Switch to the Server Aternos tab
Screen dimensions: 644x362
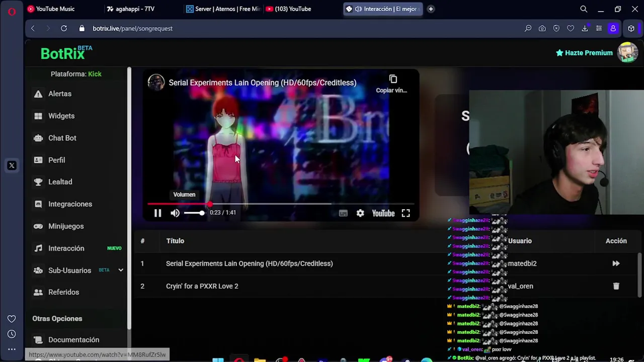(x=222, y=9)
